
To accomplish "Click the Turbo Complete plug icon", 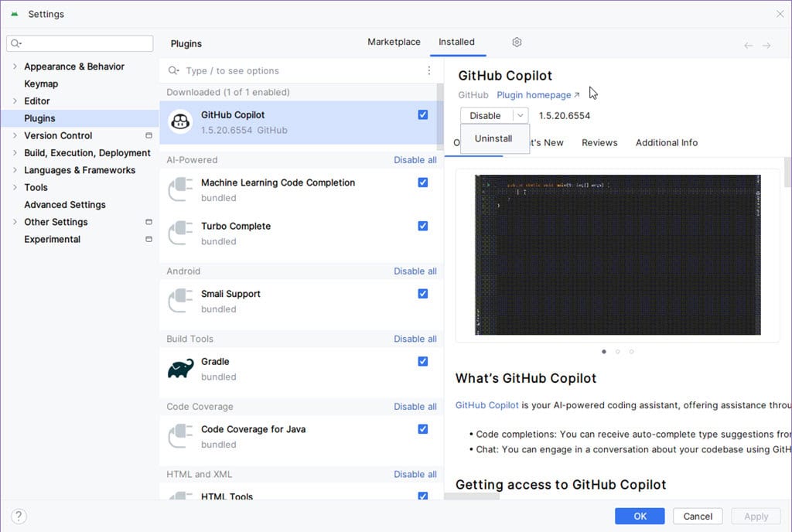I will click(180, 233).
